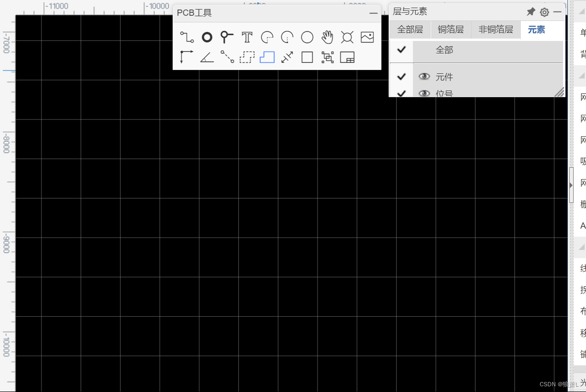Activate the hand pan tool
Viewport: 586px width, 392px height.
[327, 37]
